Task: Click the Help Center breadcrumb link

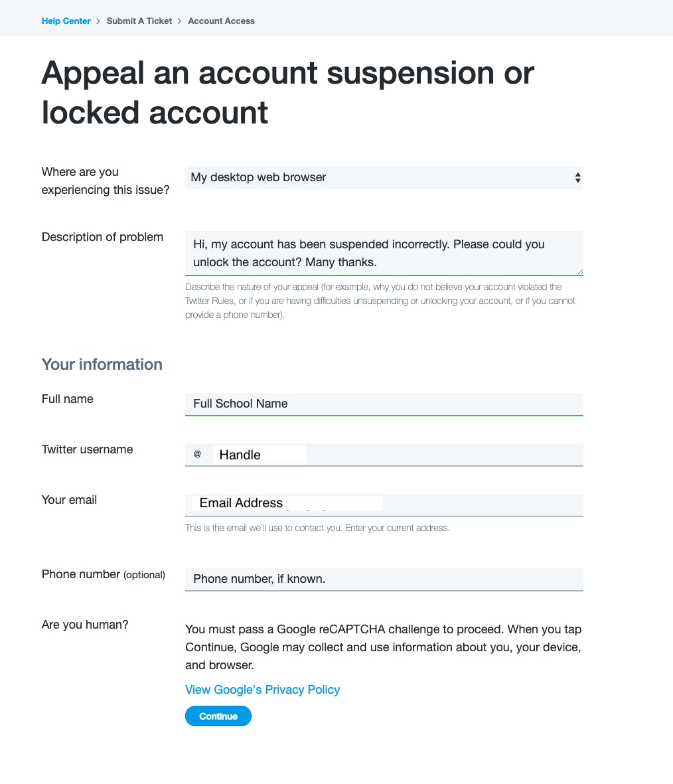Action: click(x=66, y=21)
